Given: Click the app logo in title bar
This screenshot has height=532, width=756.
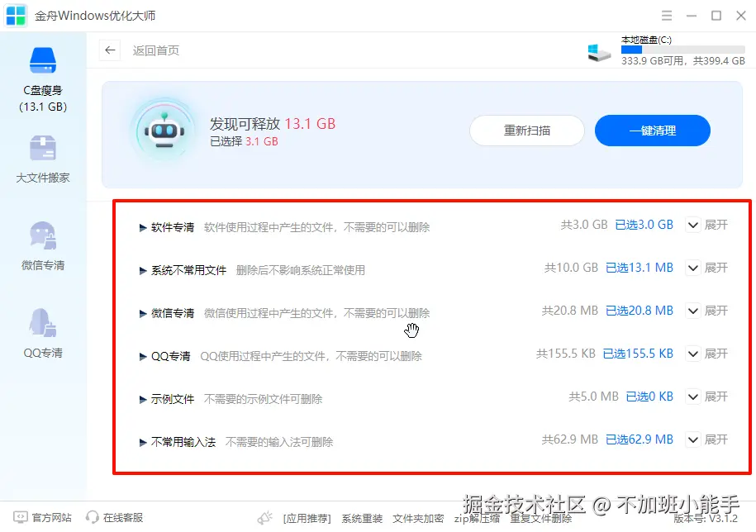Looking at the screenshot, I should (16, 16).
